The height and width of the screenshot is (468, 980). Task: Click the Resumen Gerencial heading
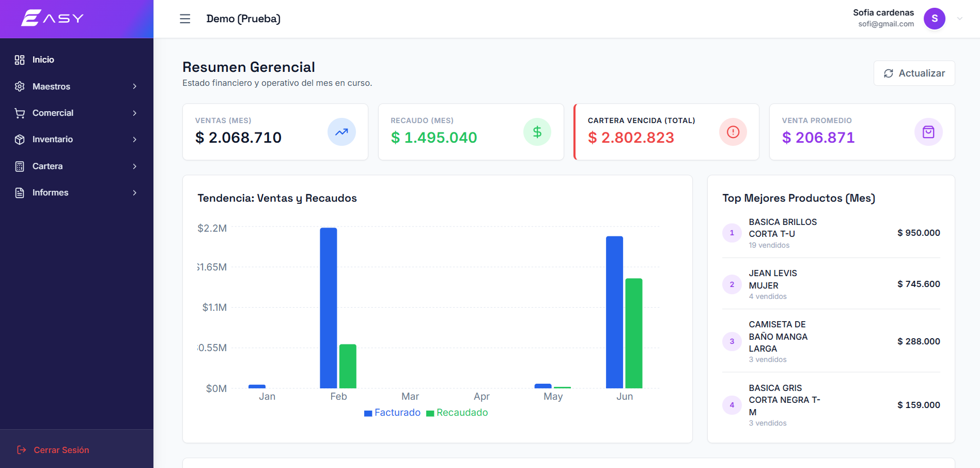pyautogui.click(x=248, y=67)
